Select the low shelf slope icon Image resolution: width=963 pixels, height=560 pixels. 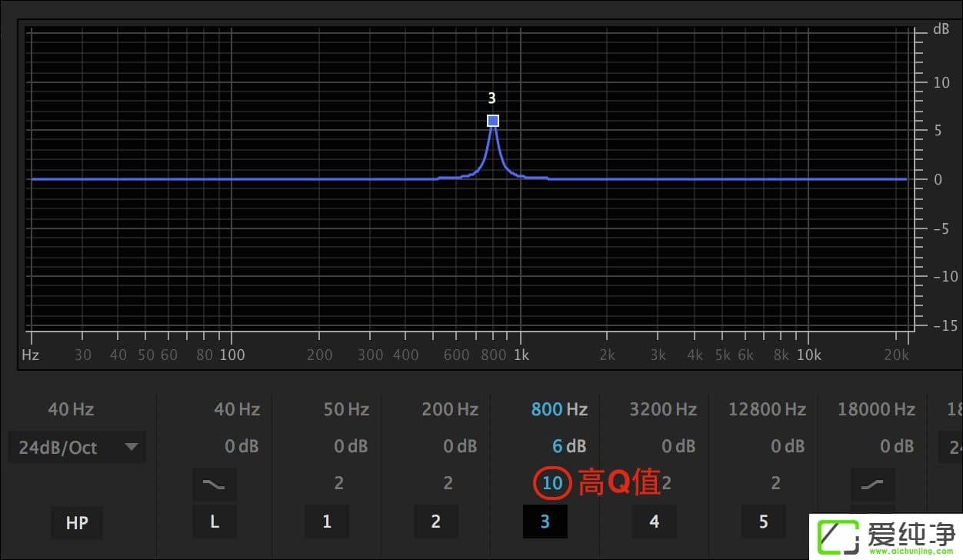tap(215, 484)
